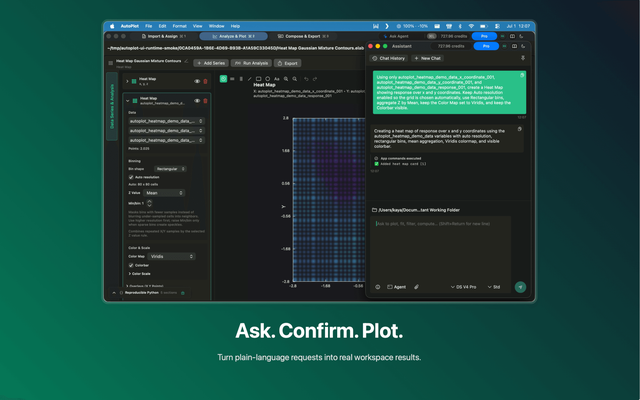Toggle Agent mode in Assistant footer

[396, 287]
